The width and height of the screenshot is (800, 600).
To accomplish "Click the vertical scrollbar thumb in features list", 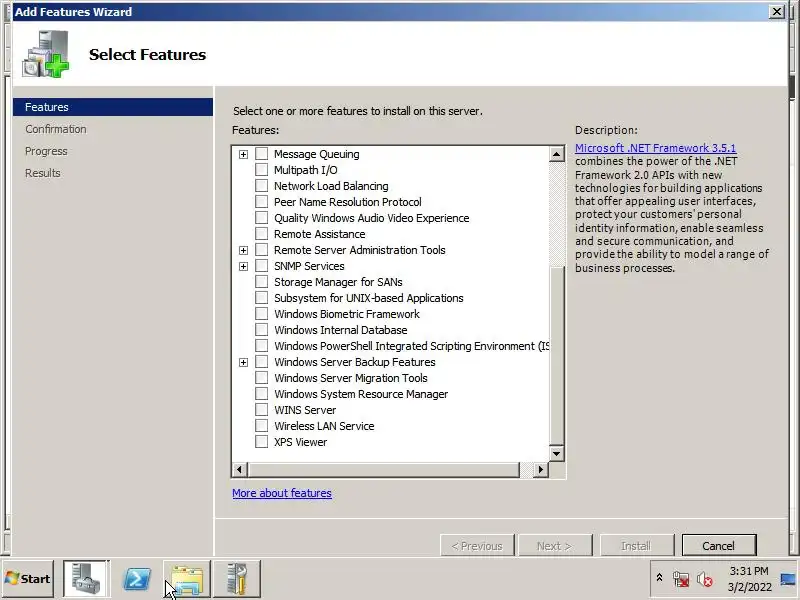I will 557,356.
